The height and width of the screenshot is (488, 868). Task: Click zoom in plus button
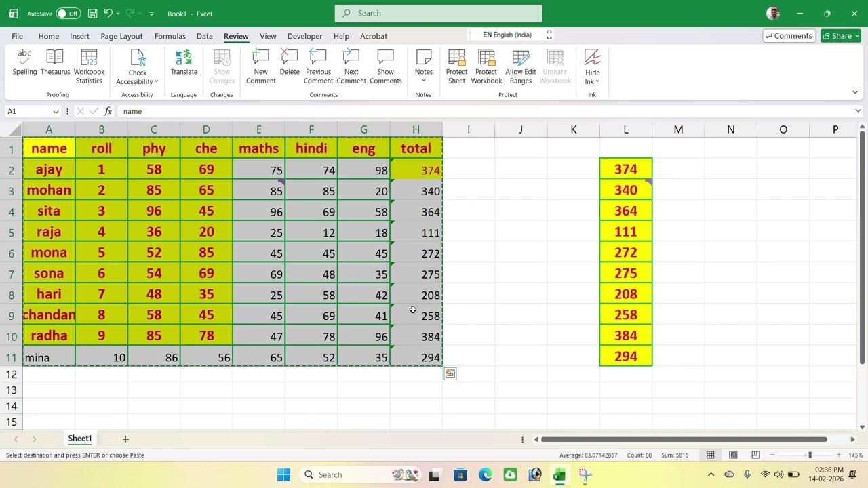839,455
